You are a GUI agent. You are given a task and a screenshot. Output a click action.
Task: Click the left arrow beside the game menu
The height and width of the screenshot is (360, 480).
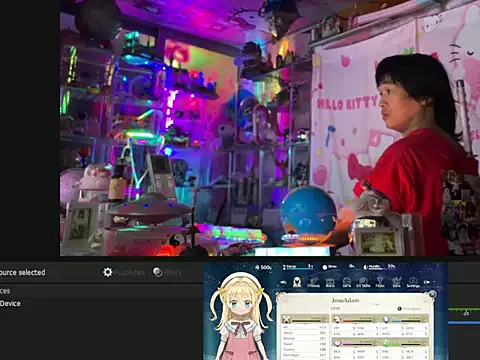coord(283,282)
